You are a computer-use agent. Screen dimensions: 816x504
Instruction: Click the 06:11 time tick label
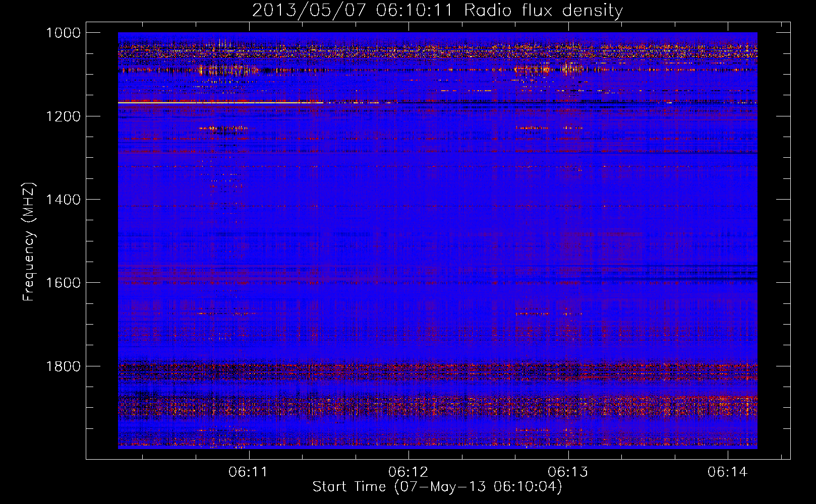pyautogui.click(x=248, y=472)
